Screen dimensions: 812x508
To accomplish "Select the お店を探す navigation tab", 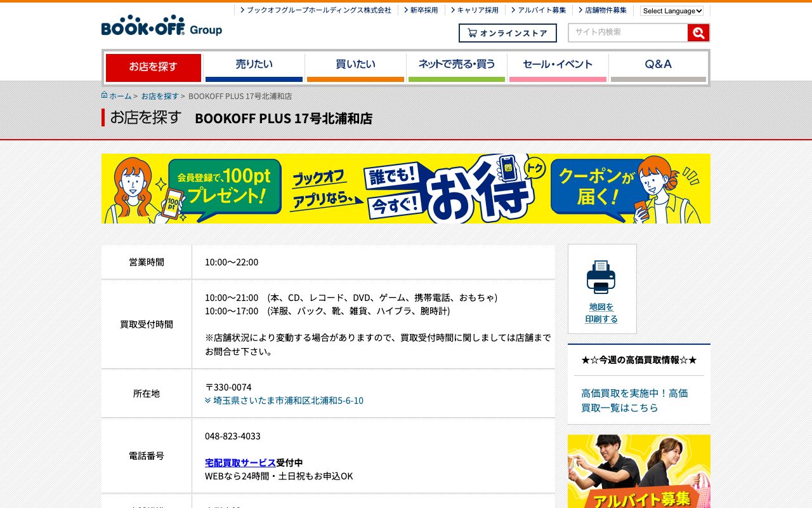I will point(154,67).
